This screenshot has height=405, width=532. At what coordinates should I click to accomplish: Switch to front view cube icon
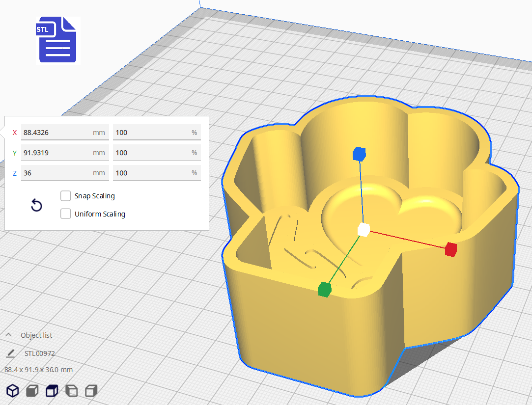32,391
